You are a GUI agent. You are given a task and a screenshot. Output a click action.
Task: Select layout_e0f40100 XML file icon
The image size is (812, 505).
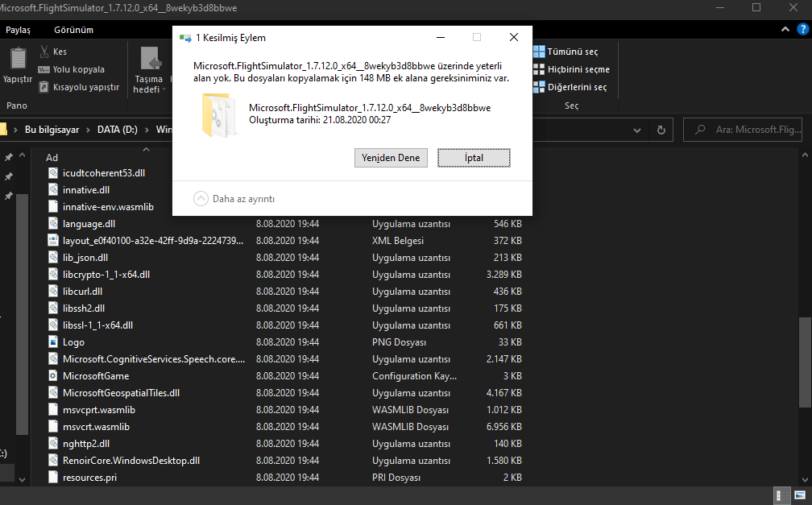click(x=53, y=240)
